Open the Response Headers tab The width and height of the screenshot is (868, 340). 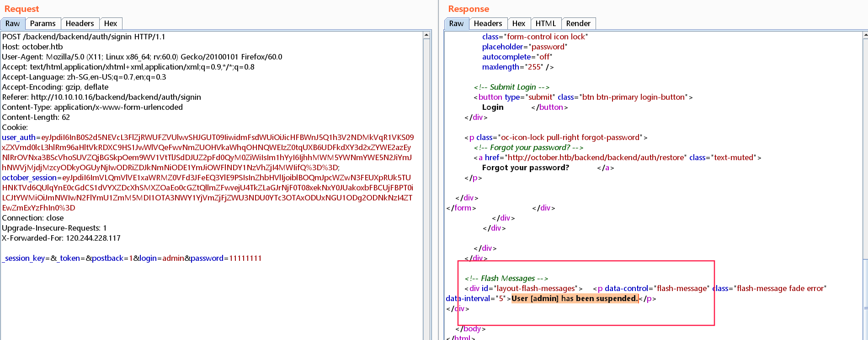(x=488, y=23)
